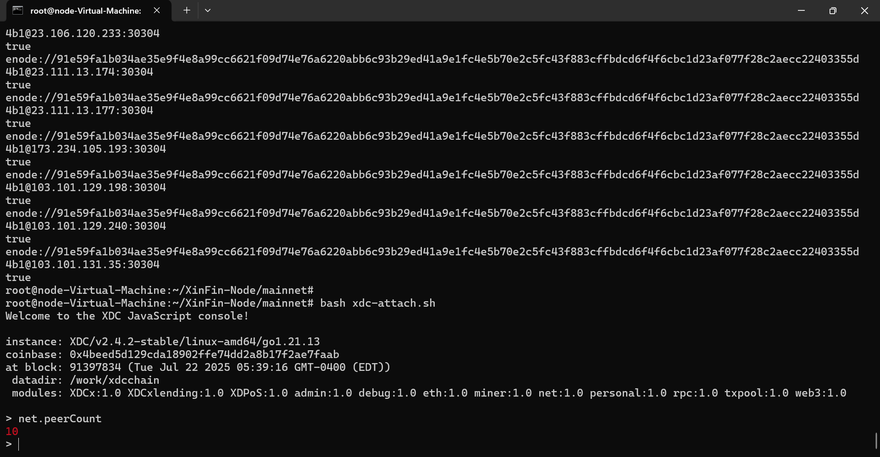Expand the new tab profiles dropdown chevron
880x457 pixels.
click(x=208, y=10)
